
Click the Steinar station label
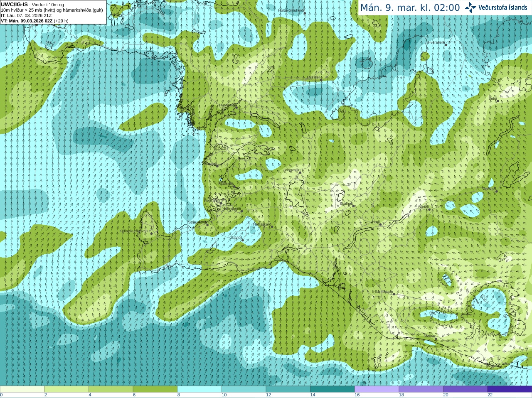(x=429, y=336)
